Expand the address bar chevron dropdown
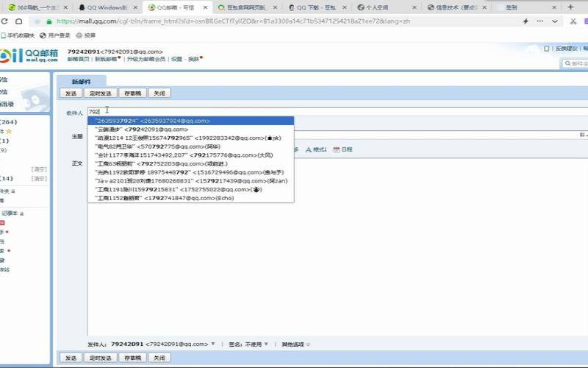 [555, 21]
